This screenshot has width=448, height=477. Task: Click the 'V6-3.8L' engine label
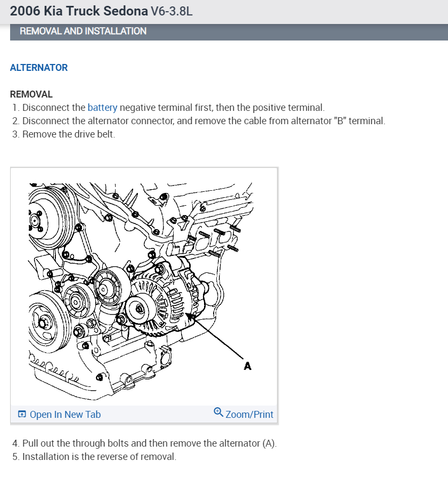click(172, 12)
